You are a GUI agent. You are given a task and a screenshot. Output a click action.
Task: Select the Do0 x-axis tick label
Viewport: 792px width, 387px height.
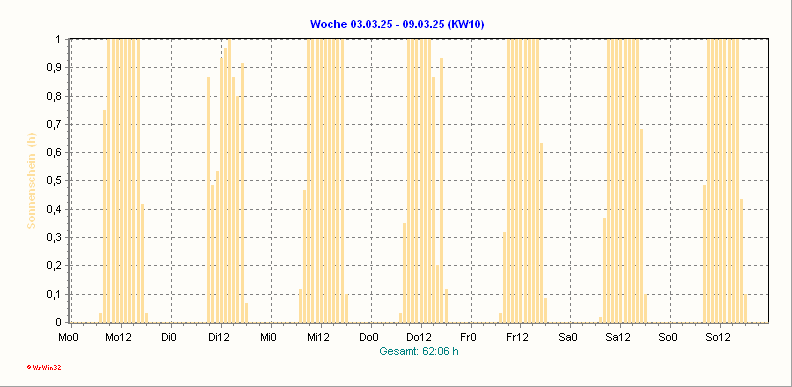[x=369, y=337]
